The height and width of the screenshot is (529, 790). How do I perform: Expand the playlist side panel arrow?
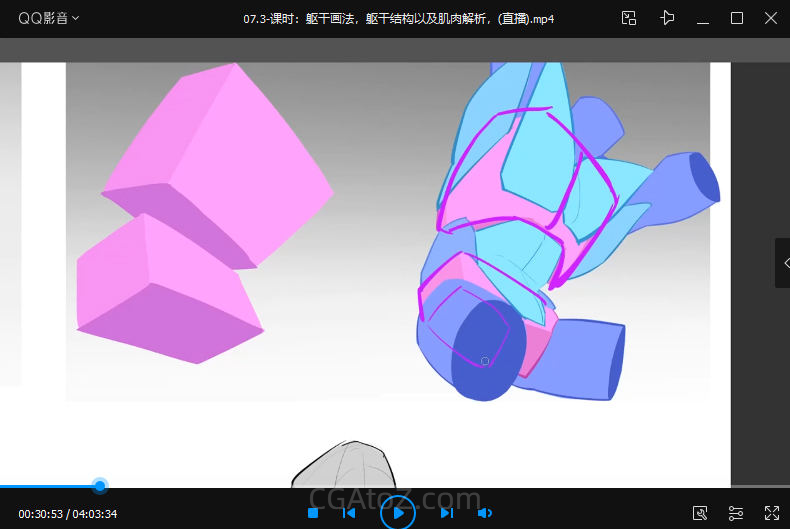coord(782,262)
